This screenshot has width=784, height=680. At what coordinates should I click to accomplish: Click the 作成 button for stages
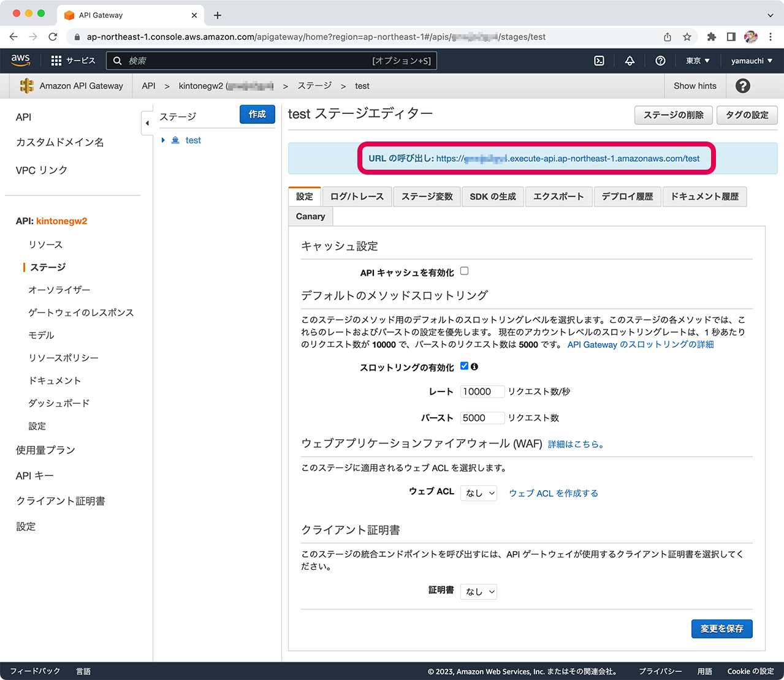coord(257,115)
